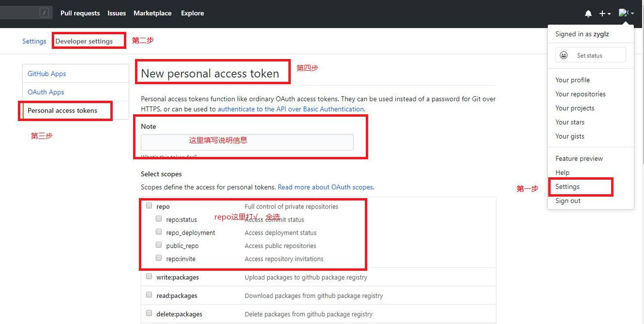Open Explore in top navigation
The image size is (644, 324).
tap(193, 13)
